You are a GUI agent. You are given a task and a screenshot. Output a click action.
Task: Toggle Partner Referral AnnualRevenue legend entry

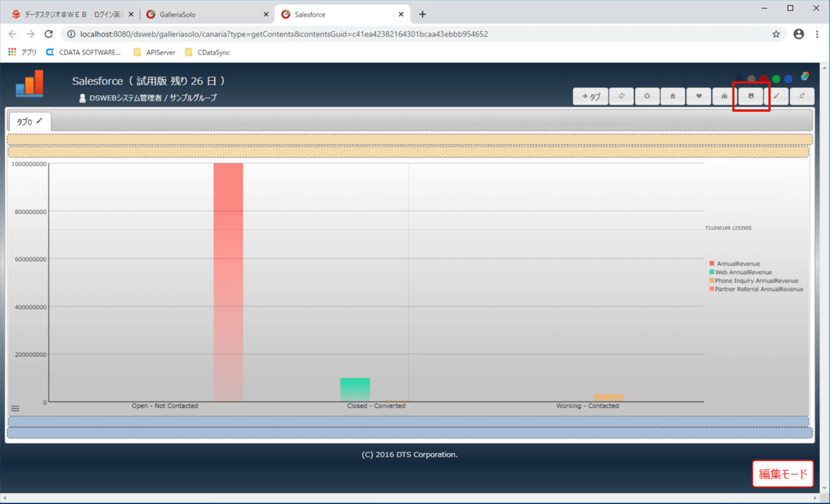(x=756, y=289)
